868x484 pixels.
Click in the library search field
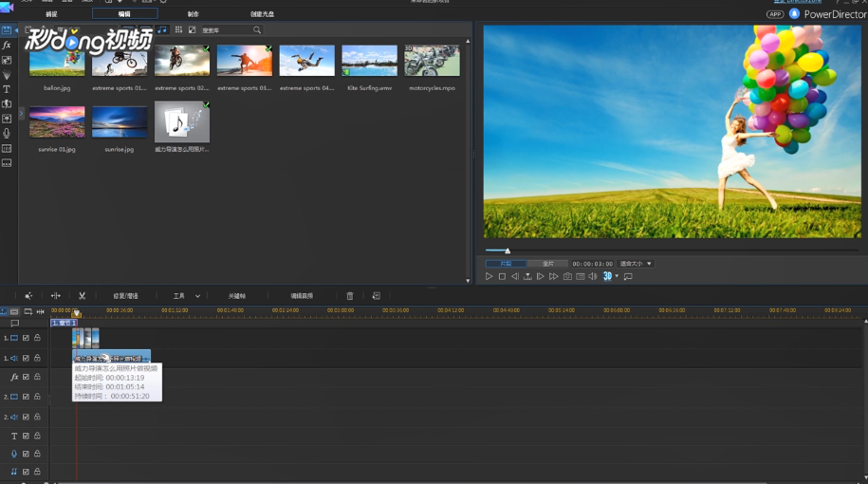click(x=226, y=30)
